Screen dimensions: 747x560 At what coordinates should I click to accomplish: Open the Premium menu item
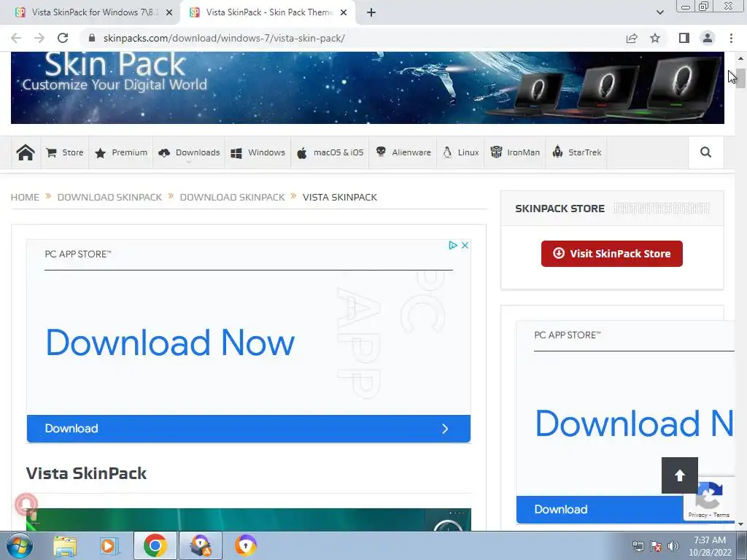(x=121, y=152)
